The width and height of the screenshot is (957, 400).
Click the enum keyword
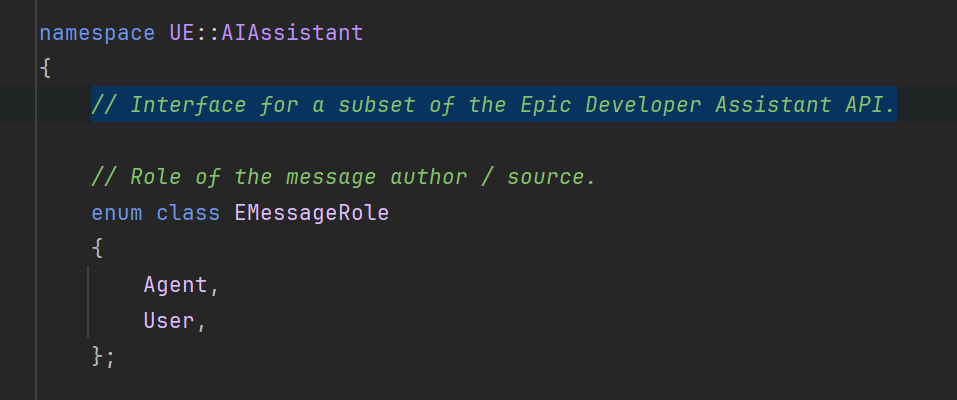(117, 213)
